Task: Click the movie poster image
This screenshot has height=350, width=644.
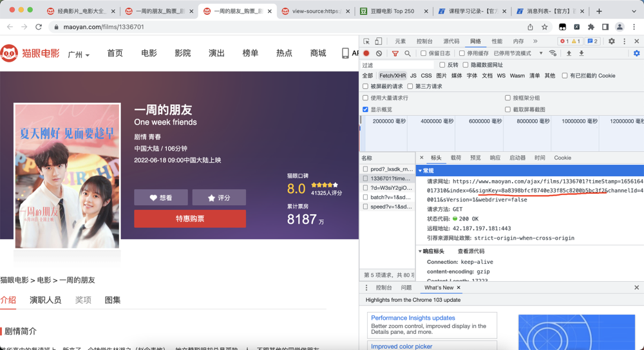Action: point(68,176)
